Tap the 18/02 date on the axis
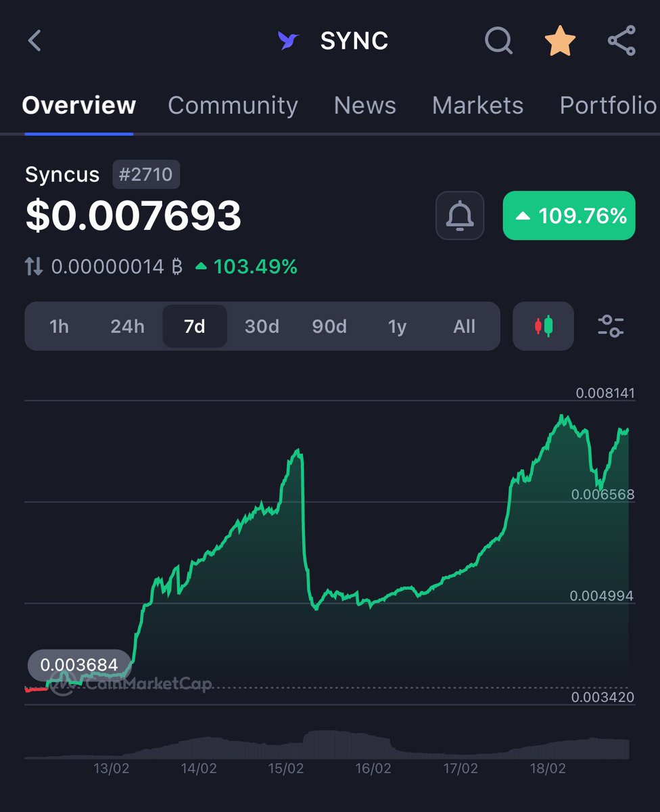 point(548,769)
